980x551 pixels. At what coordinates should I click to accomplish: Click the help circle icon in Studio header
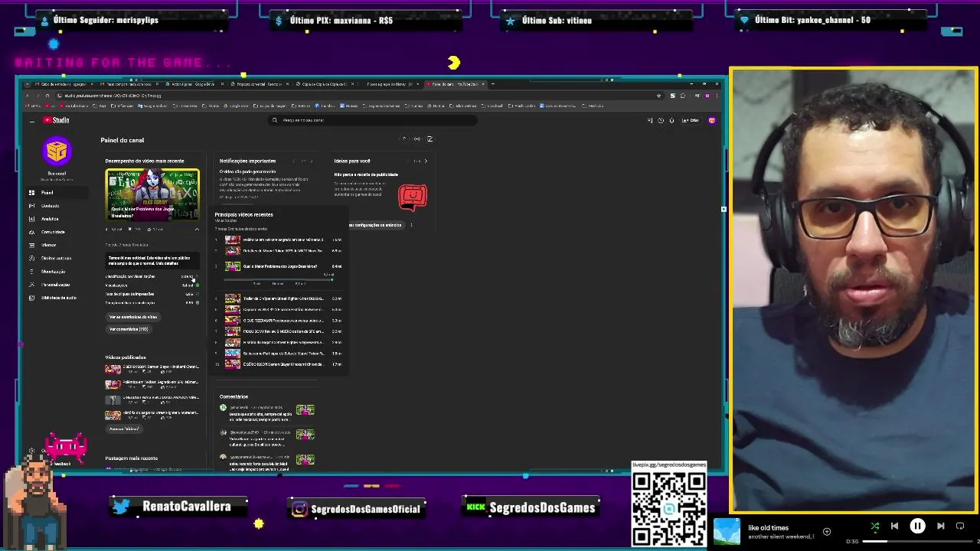(x=661, y=120)
